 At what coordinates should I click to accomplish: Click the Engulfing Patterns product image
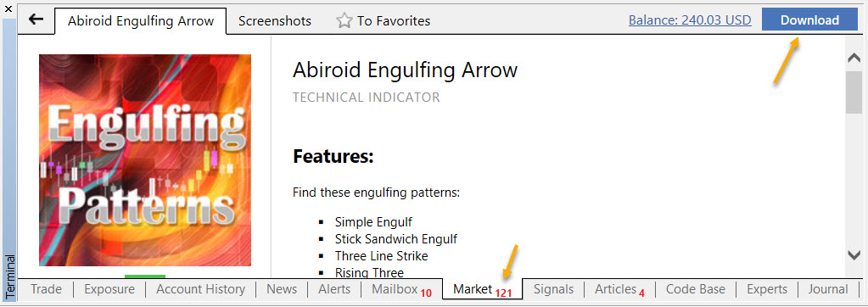coord(145,160)
